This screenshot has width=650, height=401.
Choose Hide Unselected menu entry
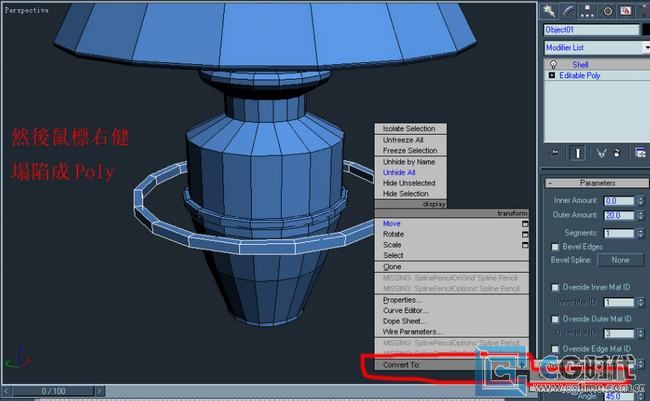409,183
